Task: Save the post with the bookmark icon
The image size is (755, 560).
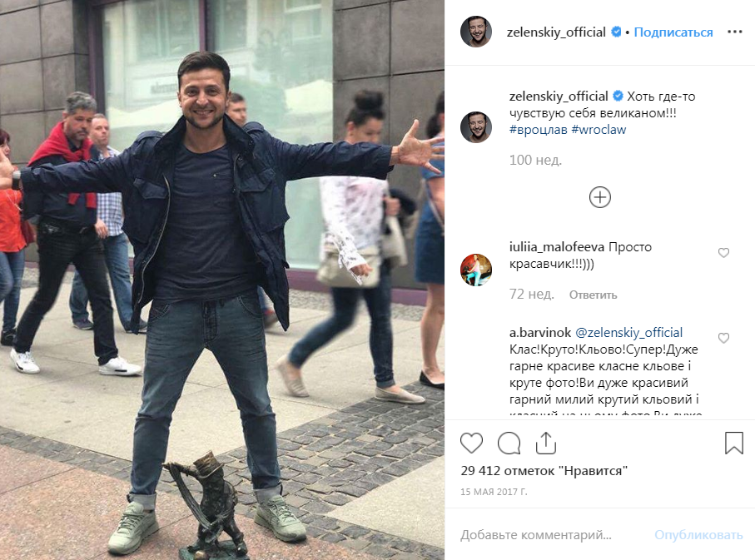Action: 734,443
